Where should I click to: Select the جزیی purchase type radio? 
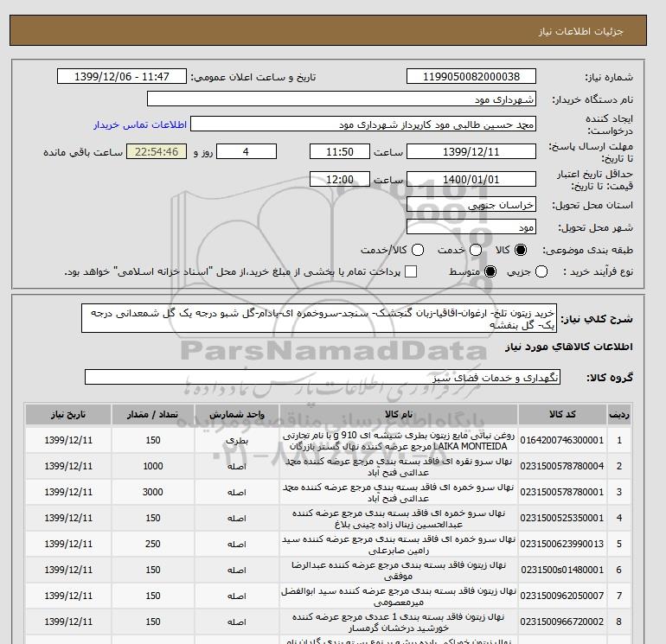coord(541,271)
